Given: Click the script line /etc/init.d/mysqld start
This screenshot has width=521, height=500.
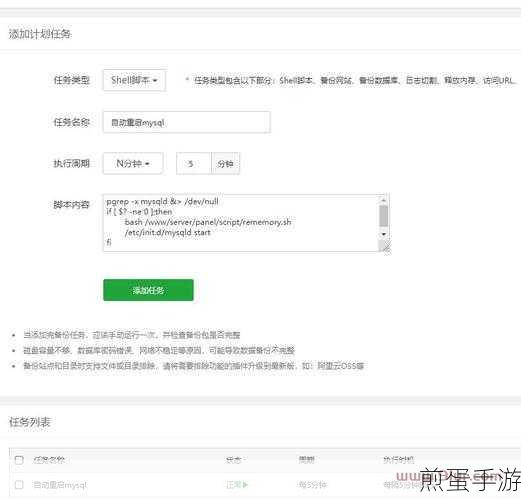Looking at the screenshot, I should tap(168, 232).
